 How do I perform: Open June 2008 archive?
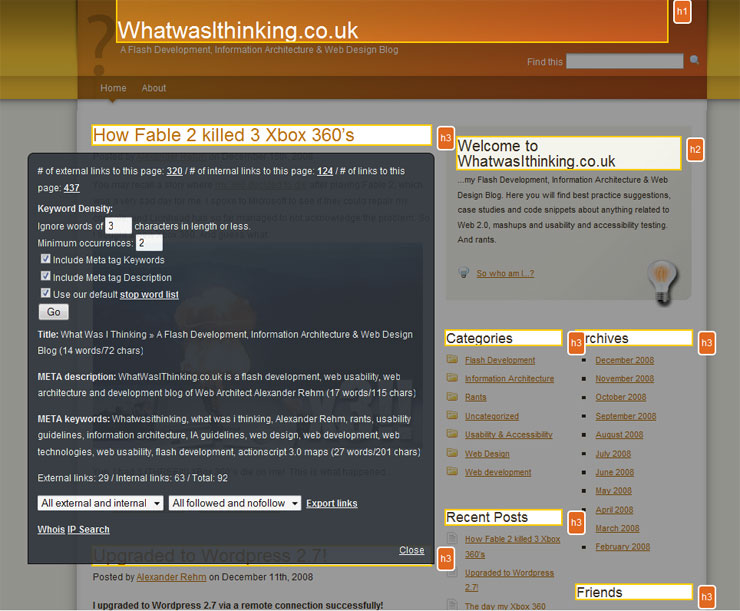(x=615, y=472)
